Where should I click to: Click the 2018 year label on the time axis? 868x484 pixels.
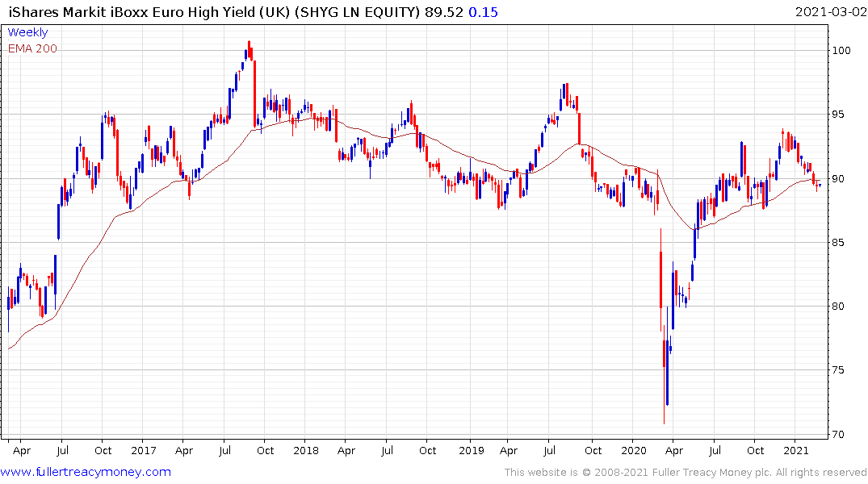[306, 450]
